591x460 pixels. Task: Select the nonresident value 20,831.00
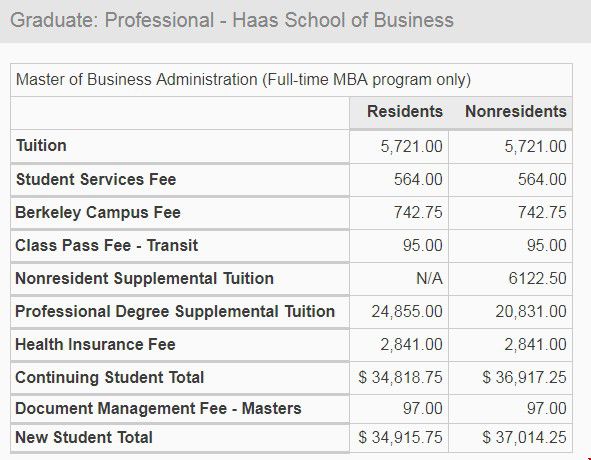click(531, 312)
